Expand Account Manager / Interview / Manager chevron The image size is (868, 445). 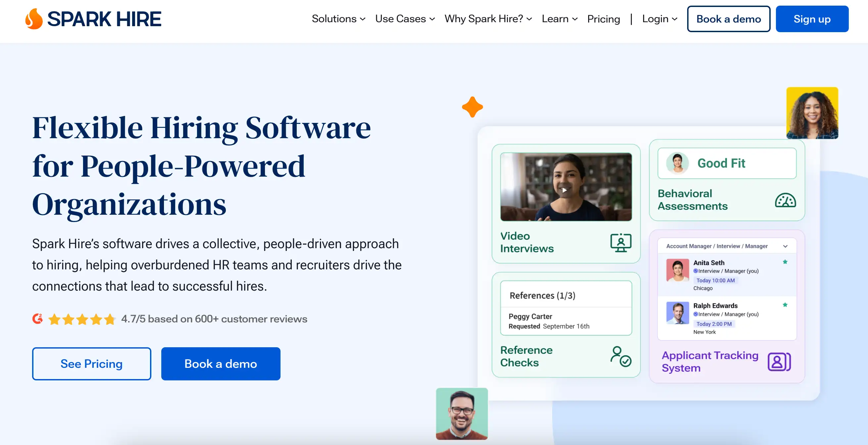tap(785, 246)
